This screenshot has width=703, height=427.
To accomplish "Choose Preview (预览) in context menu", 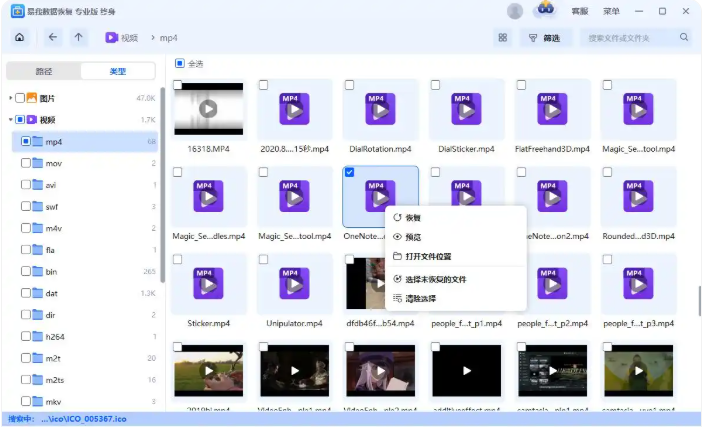I will (456, 237).
